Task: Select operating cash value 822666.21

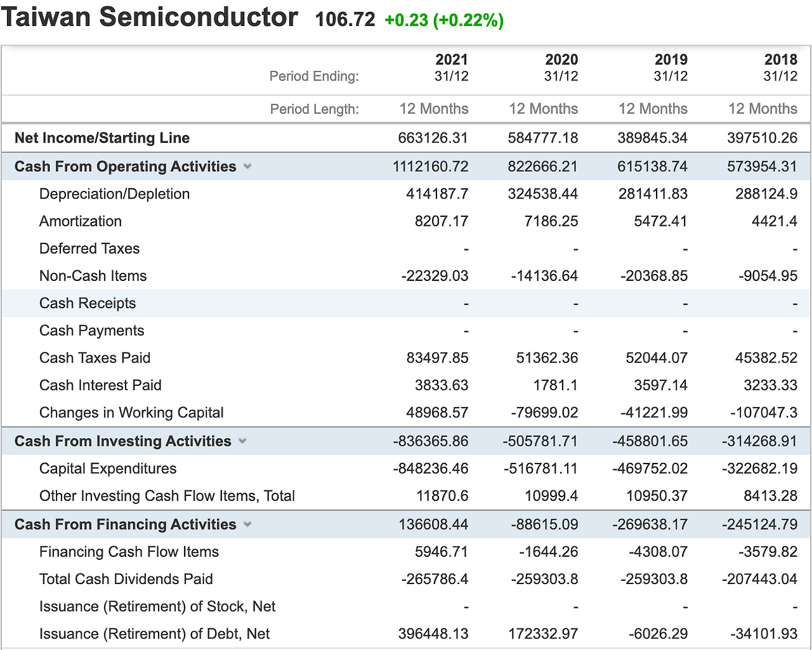Action: click(x=543, y=167)
